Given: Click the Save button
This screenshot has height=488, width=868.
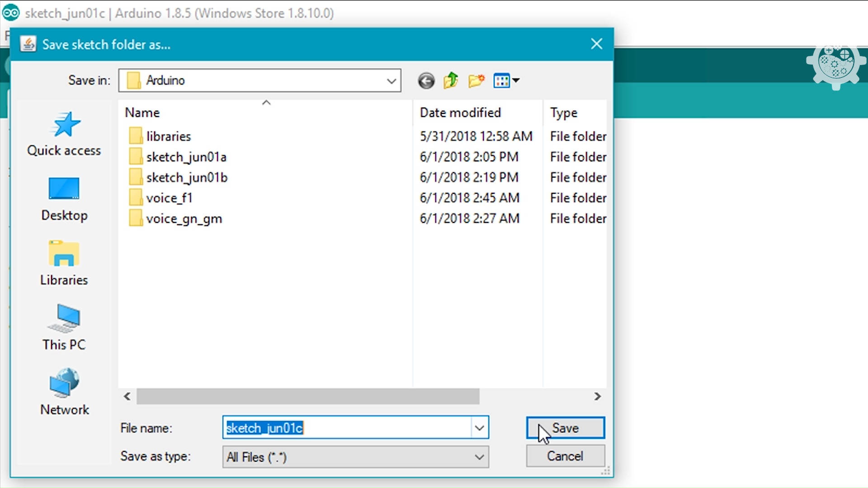Looking at the screenshot, I should click(565, 428).
